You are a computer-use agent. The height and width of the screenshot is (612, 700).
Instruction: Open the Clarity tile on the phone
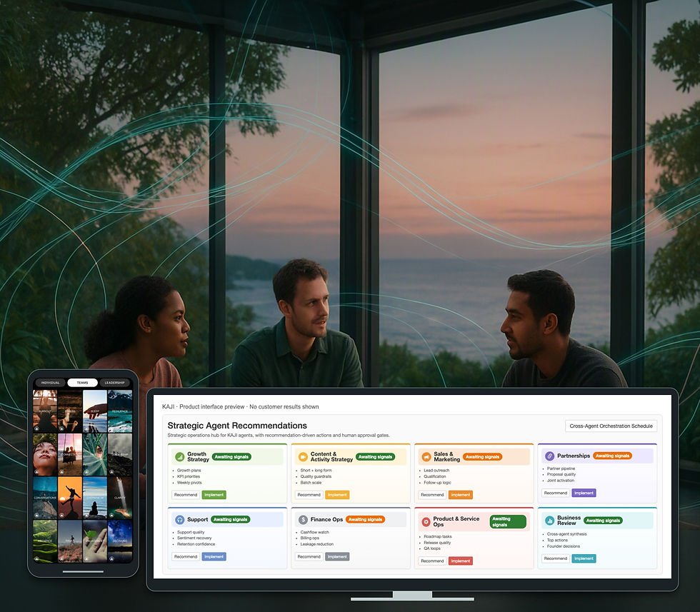pos(120,498)
